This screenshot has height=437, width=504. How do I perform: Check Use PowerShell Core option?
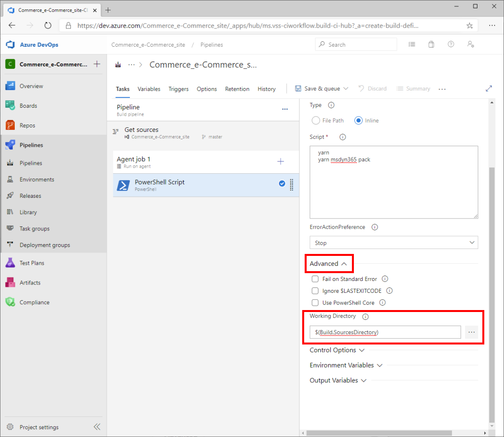[x=315, y=302]
